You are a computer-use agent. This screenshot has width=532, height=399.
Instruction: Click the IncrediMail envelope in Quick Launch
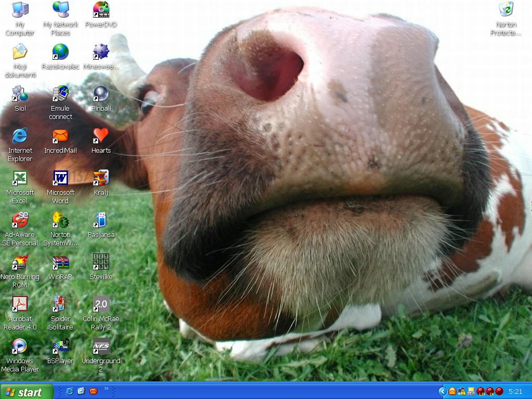click(x=93, y=391)
